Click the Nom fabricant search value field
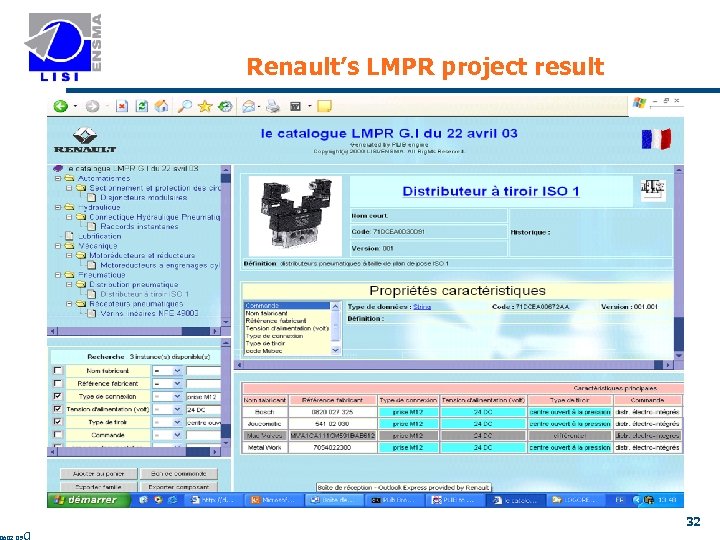The image size is (720, 540). tap(203, 371)
